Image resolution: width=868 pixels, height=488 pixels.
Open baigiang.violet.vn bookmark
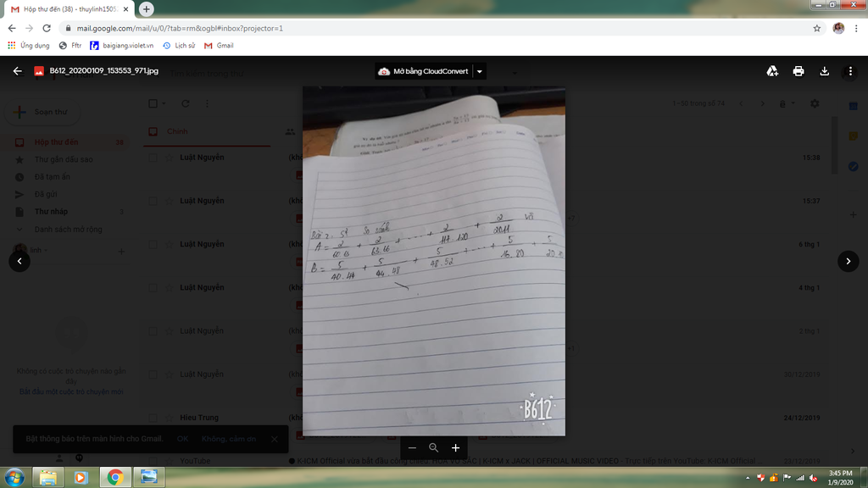click(122, 46)
